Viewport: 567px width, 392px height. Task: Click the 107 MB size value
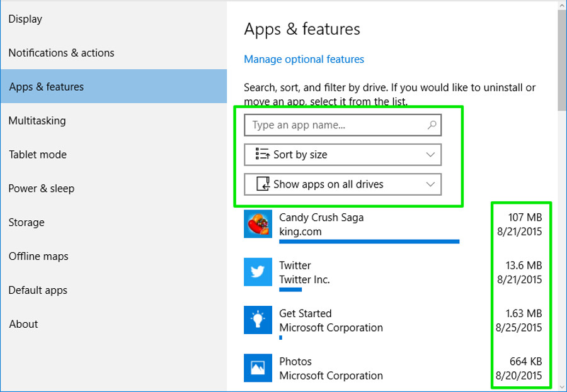click(525, 218)
